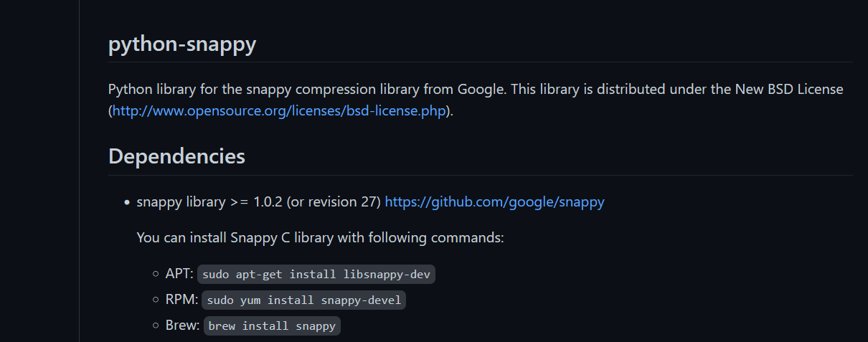Click the 'brew install snappy' code
Screen dimensions: 868x342
click(x=272, y=326)
